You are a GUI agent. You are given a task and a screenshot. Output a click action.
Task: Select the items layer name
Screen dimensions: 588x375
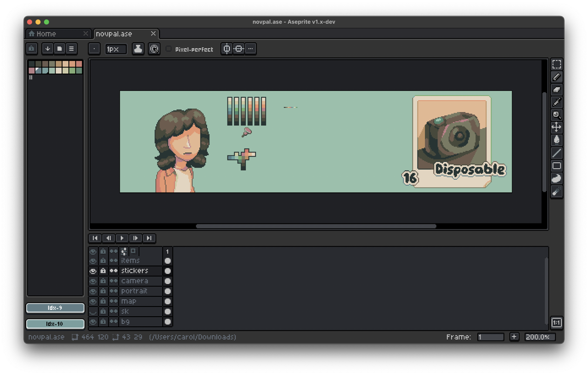140,261
